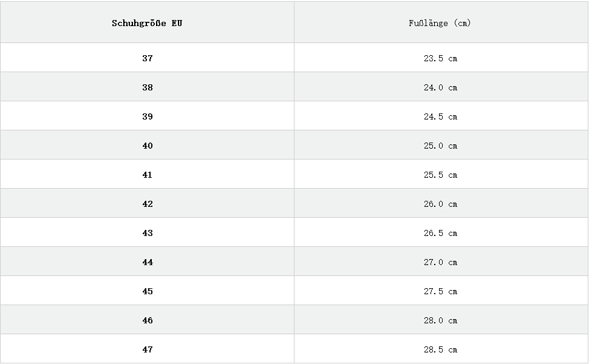Click the Schuhgröße EU column header

(x=148, y=23)
